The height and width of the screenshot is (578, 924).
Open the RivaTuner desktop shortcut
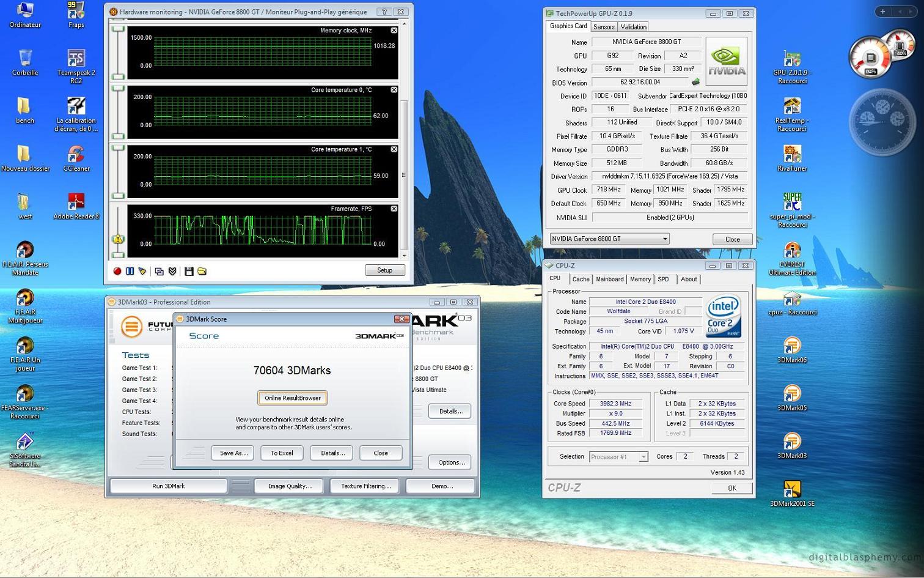point(792,158)
